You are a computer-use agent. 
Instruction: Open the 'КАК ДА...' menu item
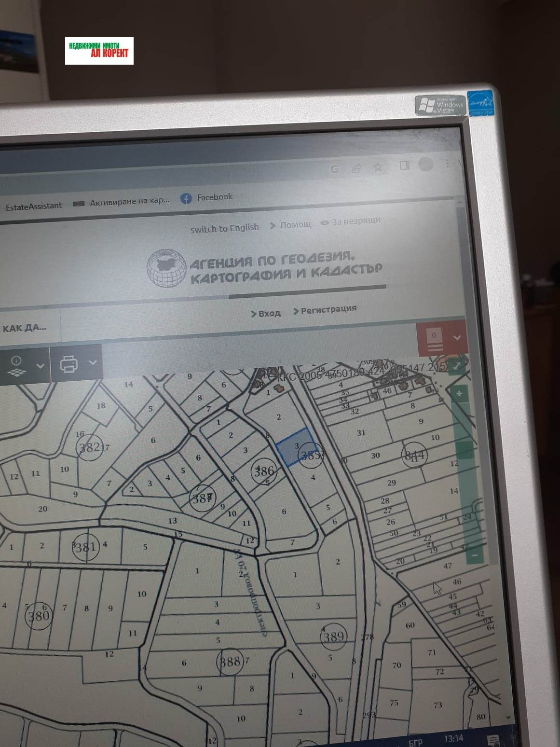(x=25, y=328)
